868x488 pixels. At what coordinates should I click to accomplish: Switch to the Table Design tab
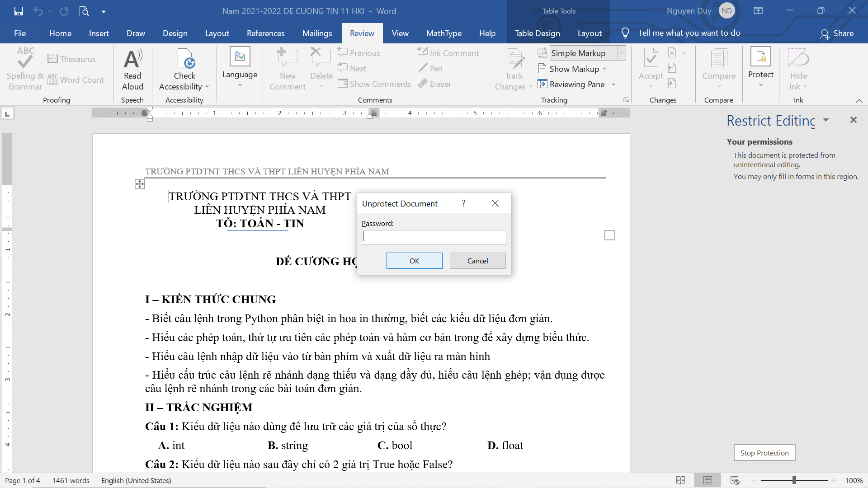click(x=537, y=33)
